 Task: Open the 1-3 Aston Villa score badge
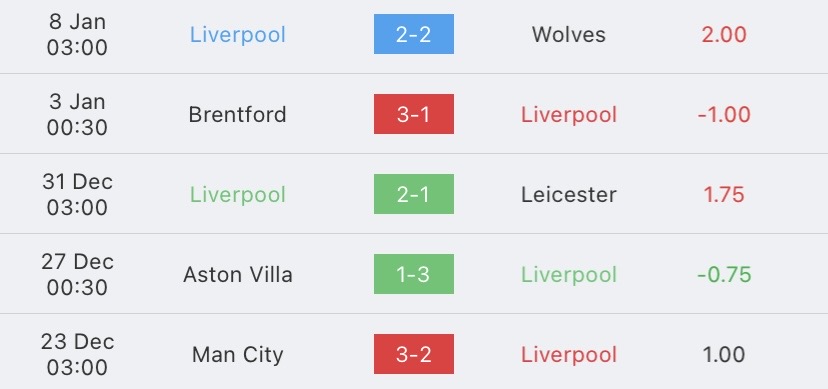[x=413, y=274]
